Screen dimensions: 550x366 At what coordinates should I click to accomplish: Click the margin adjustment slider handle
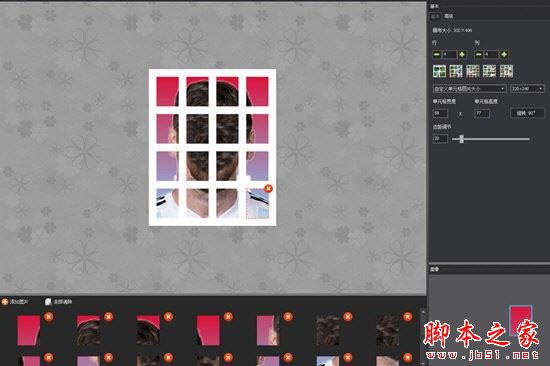pyautogui.click(x=462, y=139)
